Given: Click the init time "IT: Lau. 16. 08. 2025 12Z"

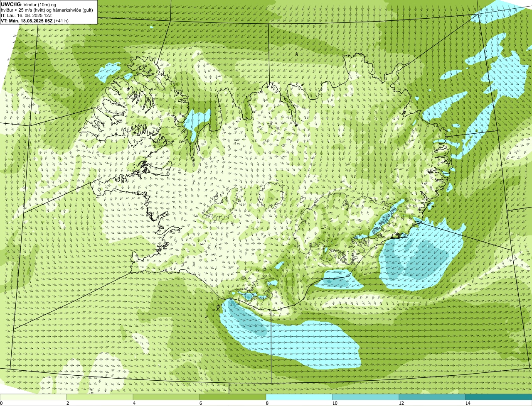Looking at the screenshot, I should 26,15.
